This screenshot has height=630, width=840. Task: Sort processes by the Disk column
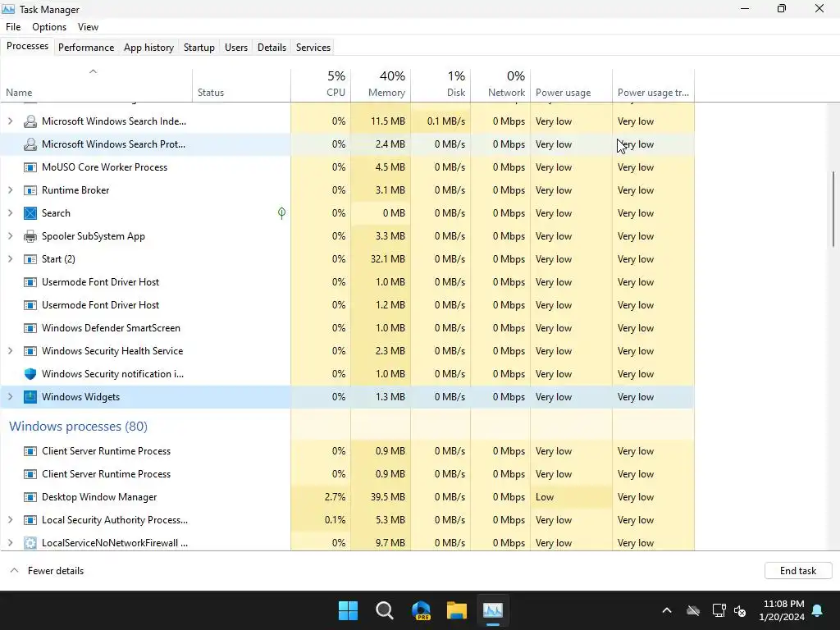click(x=441, y=84)
